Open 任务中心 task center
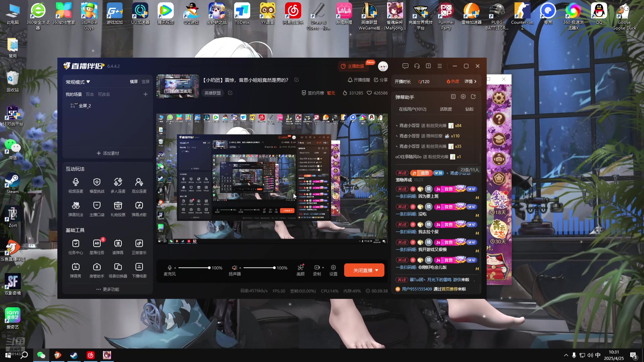The image size is (644, 362). (x=76, y=247)
